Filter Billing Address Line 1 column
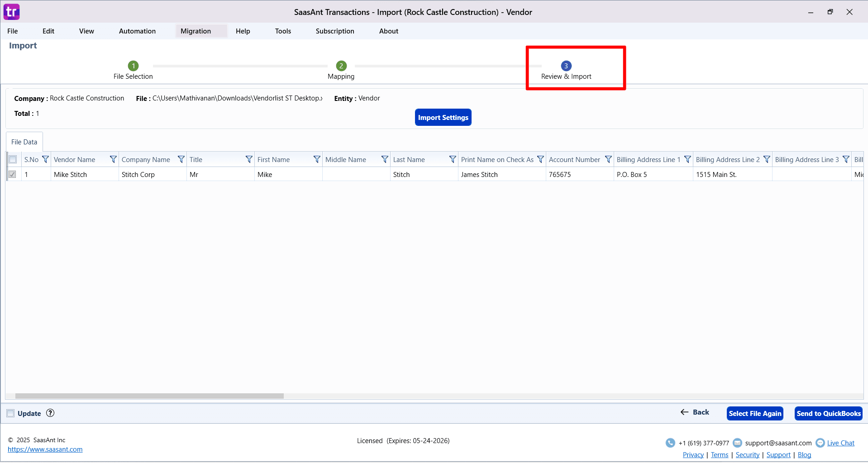This screenshot has height=463, width=868. (x=687, y=159)
